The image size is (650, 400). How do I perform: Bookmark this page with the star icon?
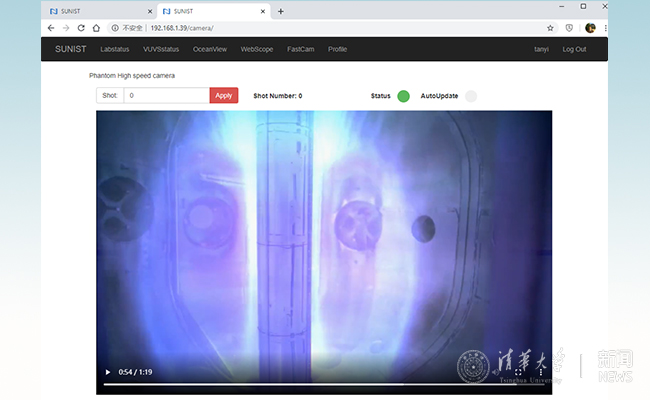(x=550, y=28)
